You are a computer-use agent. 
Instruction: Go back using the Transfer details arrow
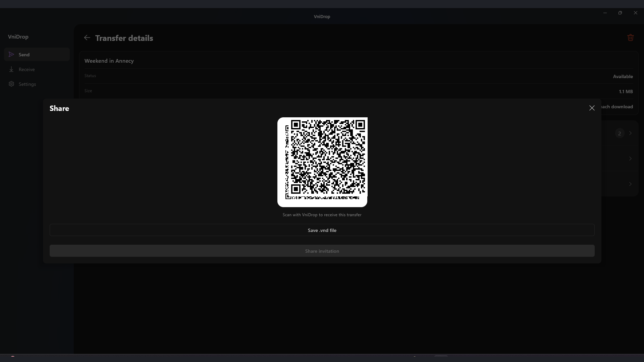pyautogui.click(x=87, y=38)
